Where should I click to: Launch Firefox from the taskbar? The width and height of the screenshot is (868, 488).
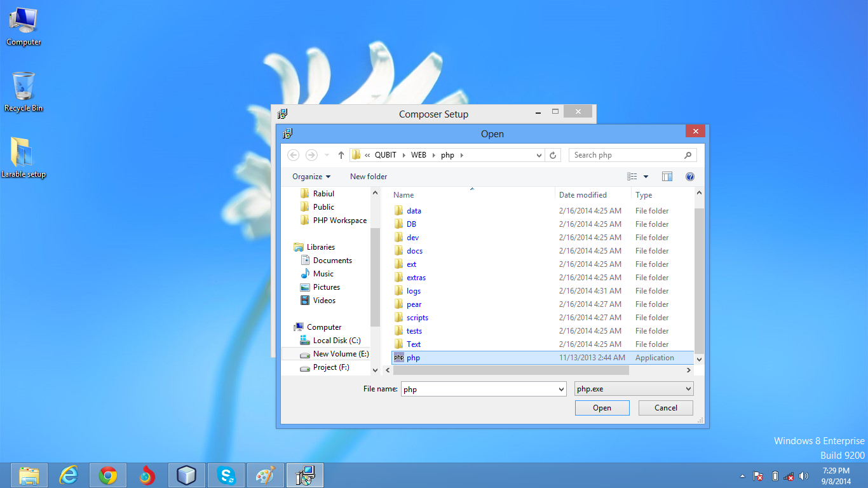(147, 475)
